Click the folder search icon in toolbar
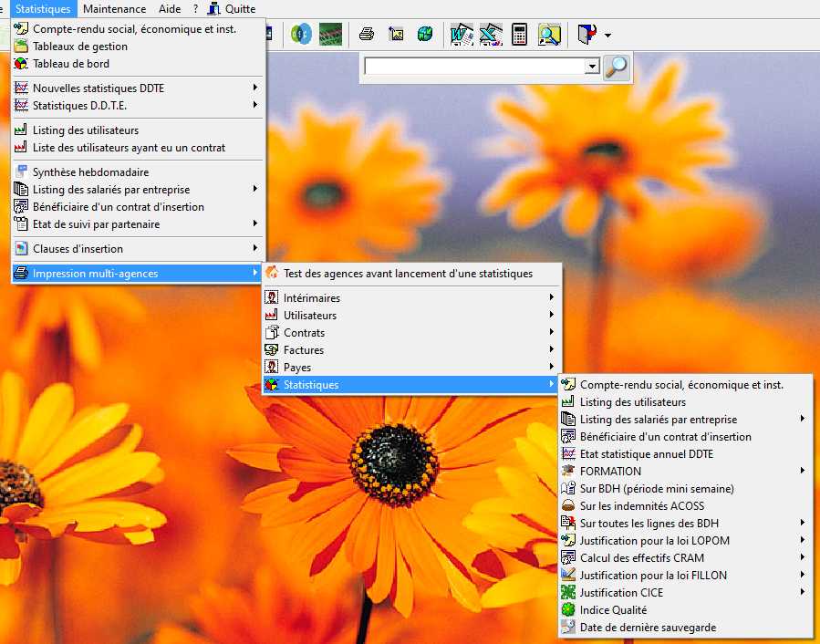 coord(549,35)
